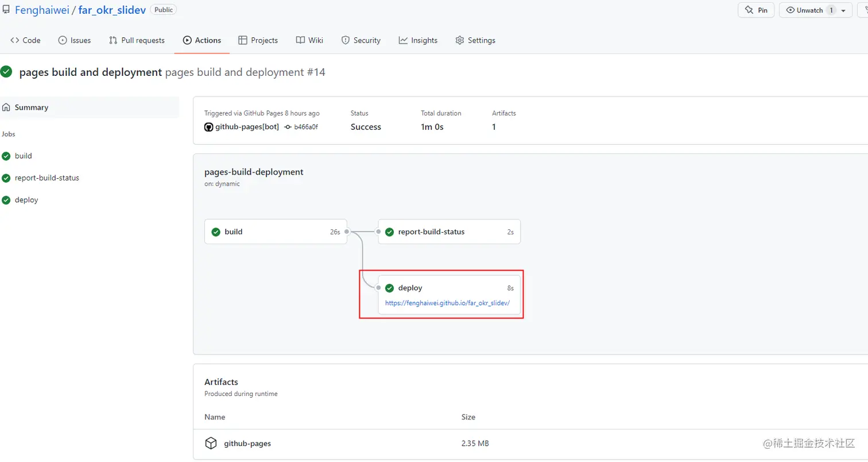Download the github-pages artifact
Screen dimensions: 868x462
(247, 444)
